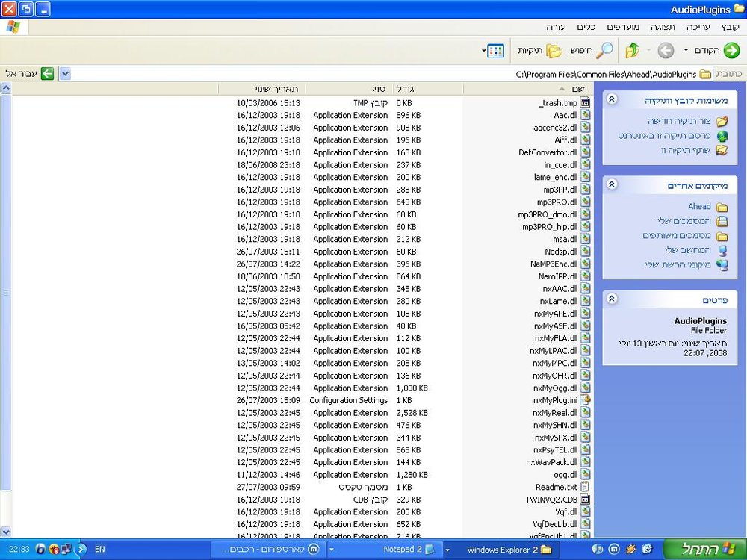Open the Views button dropdown arrow
The width and height of the screenshot is (747, 560).
tap(483, 51)
